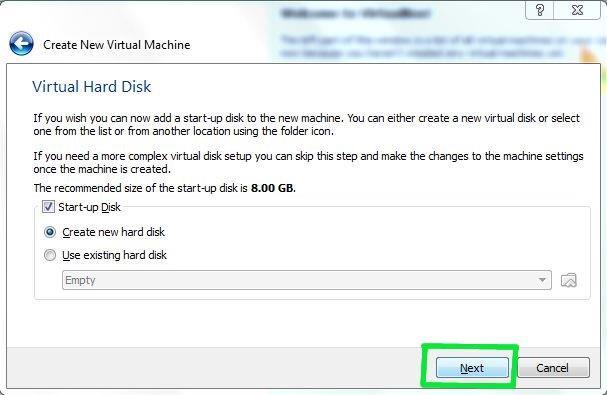Click the blurred VirtualBox welcome text behind
This screenshot has height=395, width=607.
coord(355,14)
